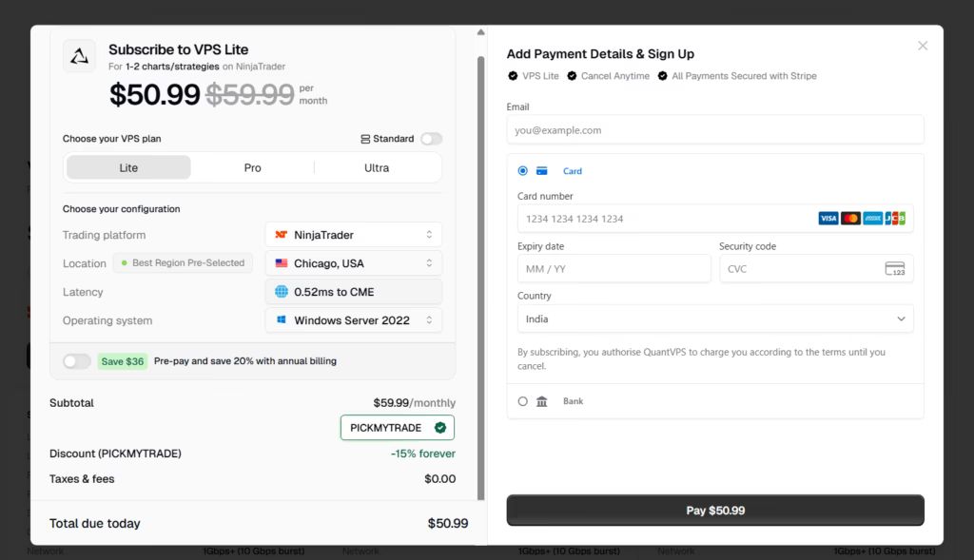Image resolution: width=974 pixels, height=560 pixels.
Task: Open the Location dropdown showing Chicago, USA
Action: coord(353,262)
